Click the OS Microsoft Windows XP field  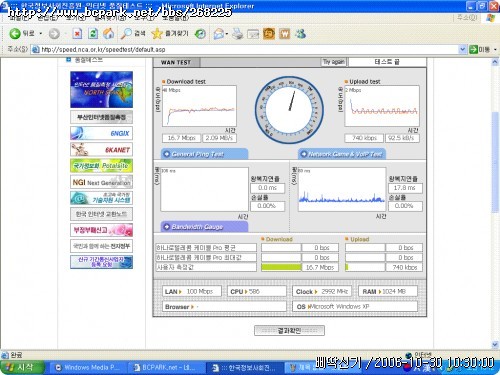355,307
